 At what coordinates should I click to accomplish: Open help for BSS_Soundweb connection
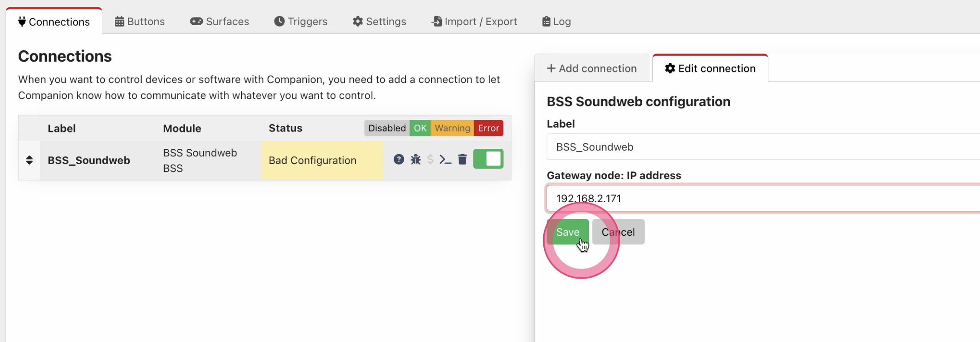pyautogui.click(x=399, y=160)
